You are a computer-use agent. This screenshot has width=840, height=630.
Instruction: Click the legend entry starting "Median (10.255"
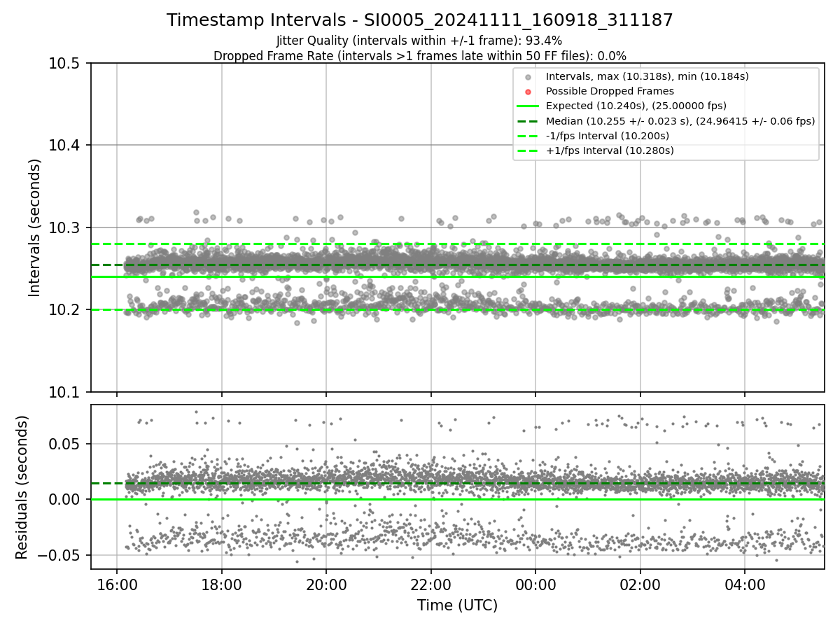coord(680,120)
